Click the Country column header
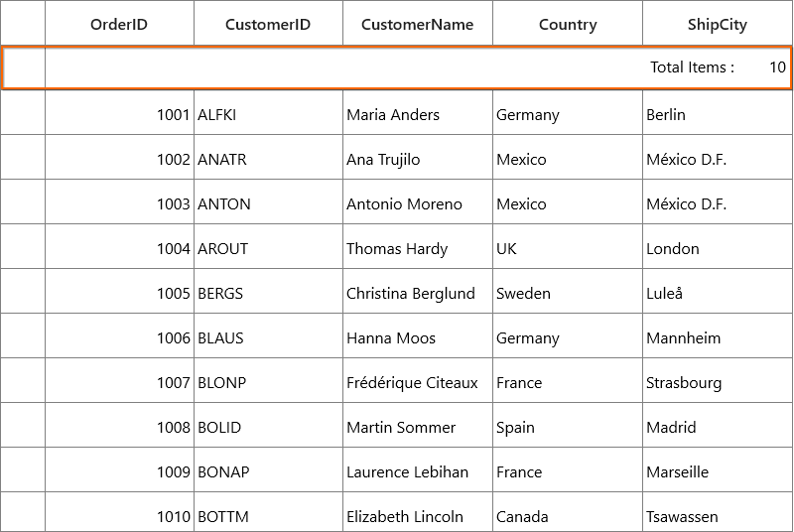 568,24
